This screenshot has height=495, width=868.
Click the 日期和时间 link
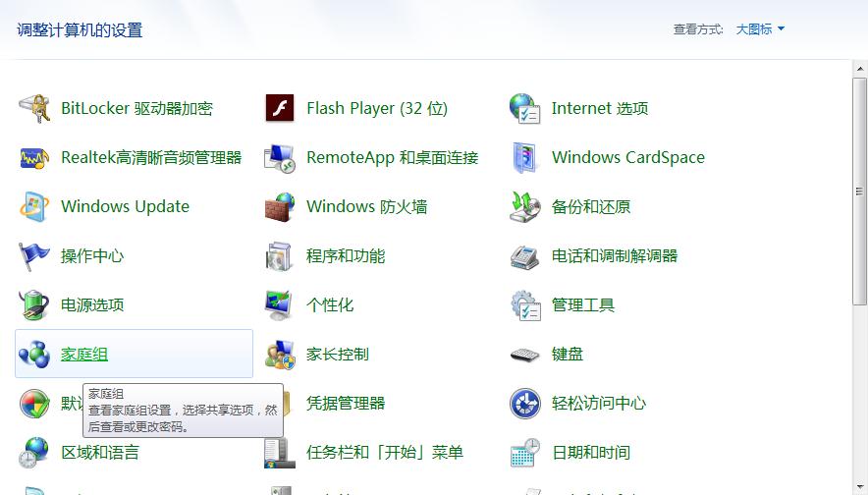(x=591, y=453)
